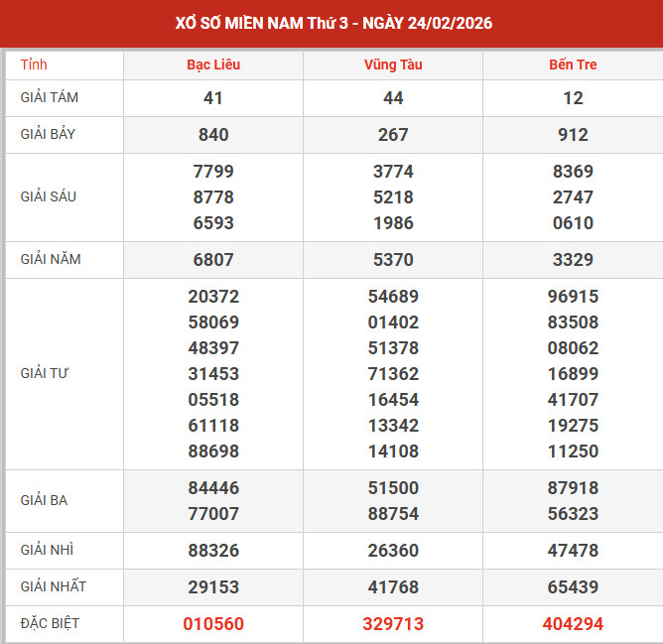Click the Đặc Biệt row label
Image resolution: width=663 pixels, height=644 pixels.
[x=50, y=623]
